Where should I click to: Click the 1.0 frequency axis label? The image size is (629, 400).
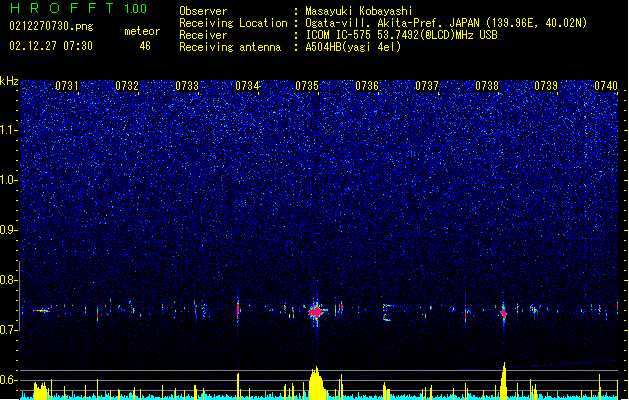point(8,180)
